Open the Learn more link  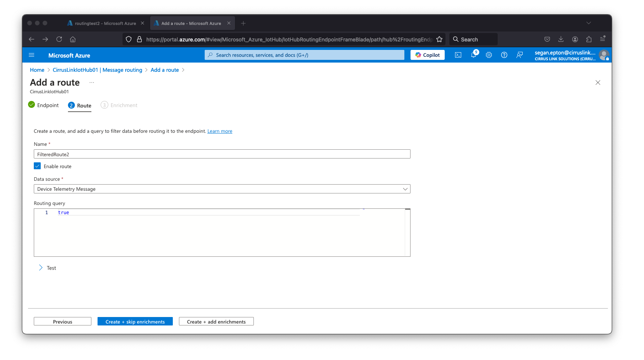(x=220, y=131)
